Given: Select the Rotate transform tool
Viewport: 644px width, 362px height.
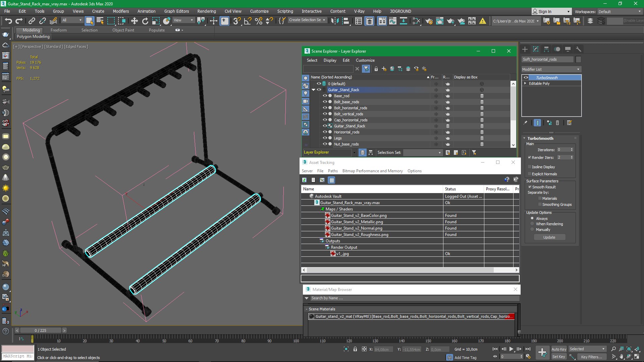Looking at the screenshot, I should click(145, 21).
